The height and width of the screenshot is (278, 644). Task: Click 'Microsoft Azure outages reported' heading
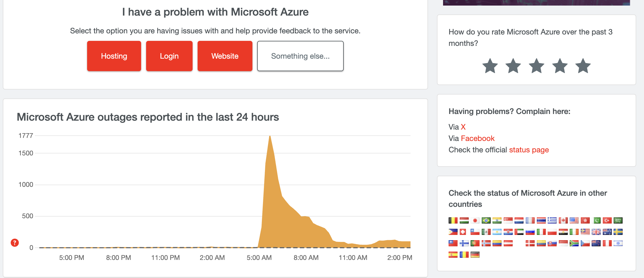coord(148,117)
